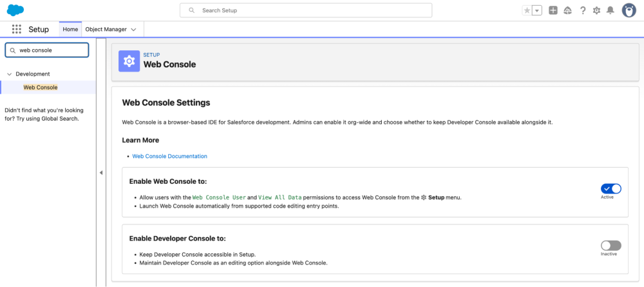This screenshot has width=644, height=287.
Task: Switch to the Object Manager tab
Action: tap(105, 30)
